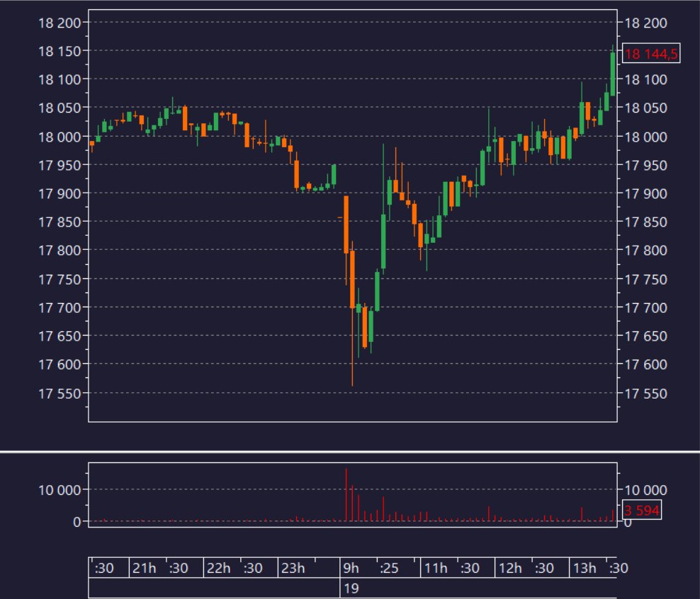Select the 18 050 label on left price axis
The height and width of the screenshot is (599, 700).
(60, 108)
